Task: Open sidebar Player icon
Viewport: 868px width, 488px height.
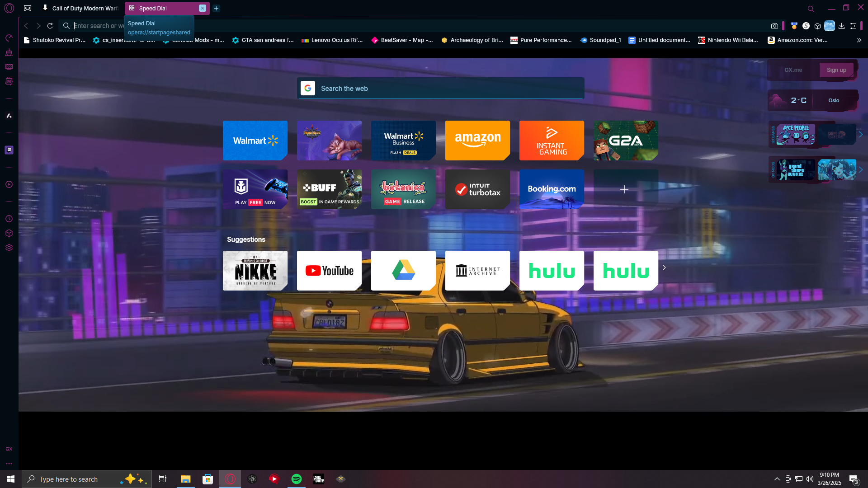Action: pyautogui.click(x=9, y=184)
